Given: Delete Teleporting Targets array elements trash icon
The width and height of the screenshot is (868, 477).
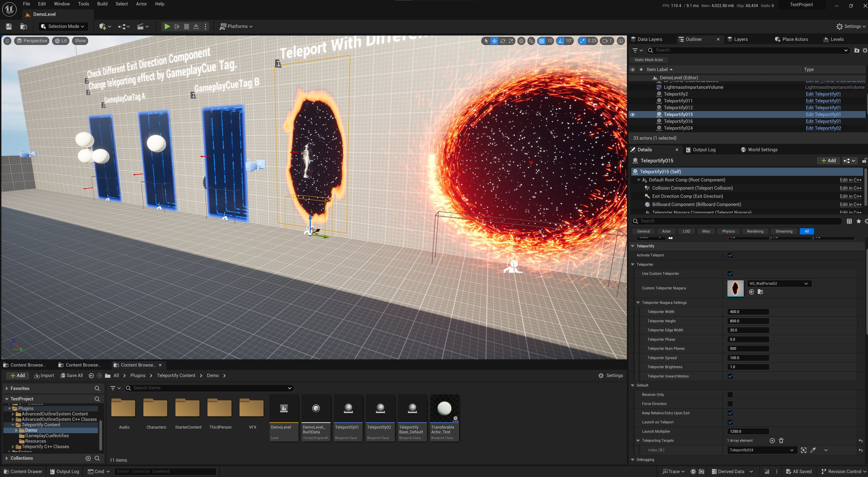Looking at the screenshot, I should pos(781,440).
